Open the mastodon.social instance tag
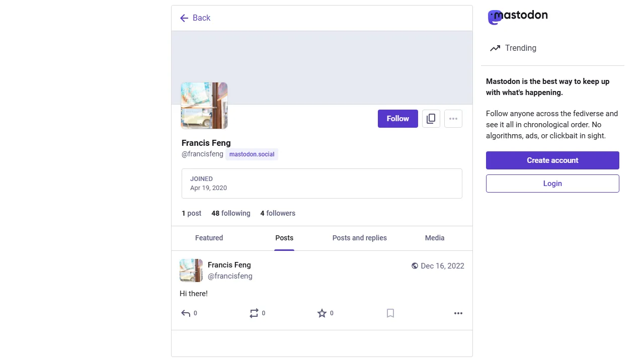This screenshot has height=362, width=644. coord(252,154)
